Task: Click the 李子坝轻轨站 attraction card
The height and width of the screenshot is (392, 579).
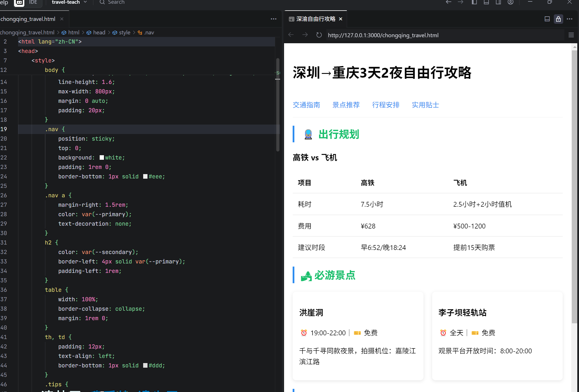Action: tap(497, 336)
